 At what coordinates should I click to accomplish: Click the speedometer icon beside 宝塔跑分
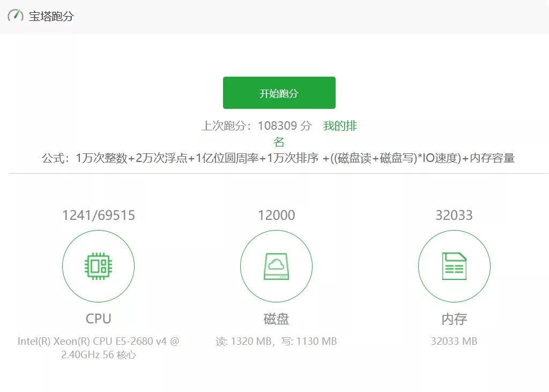pos(15,16)
